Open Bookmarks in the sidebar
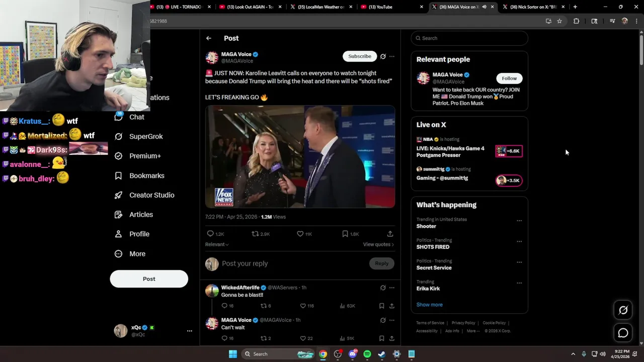Image resolution: width=644 pixels, height=362 pixels. click(139, 175)
